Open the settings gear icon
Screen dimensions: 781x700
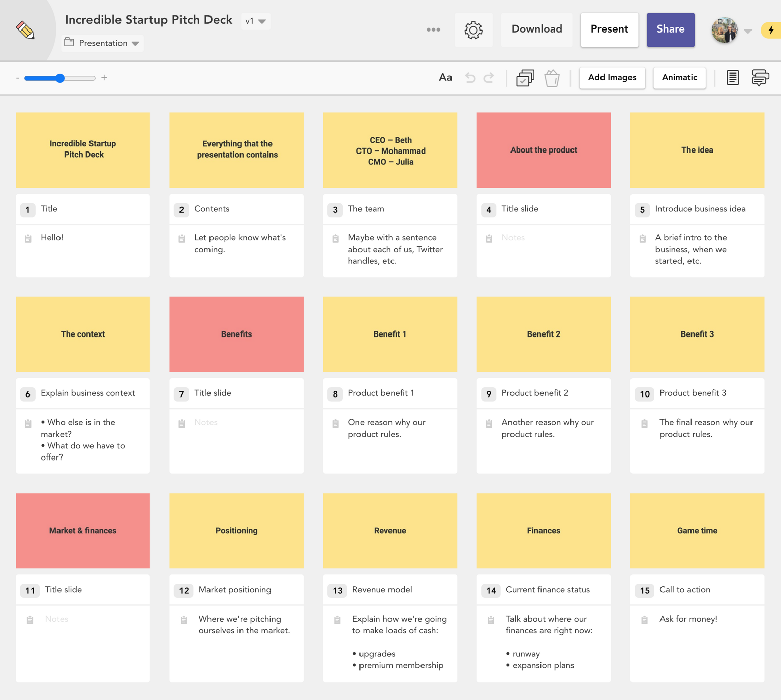tap(473, 30)
